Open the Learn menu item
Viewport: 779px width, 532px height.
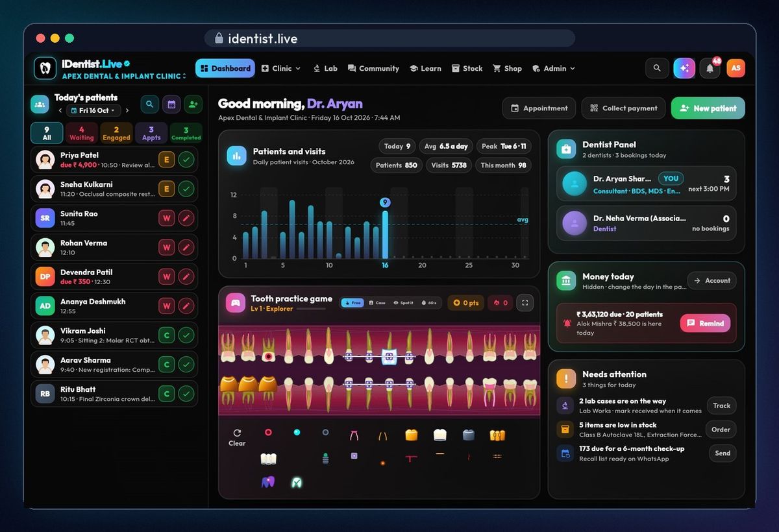[x=425, y=68]
